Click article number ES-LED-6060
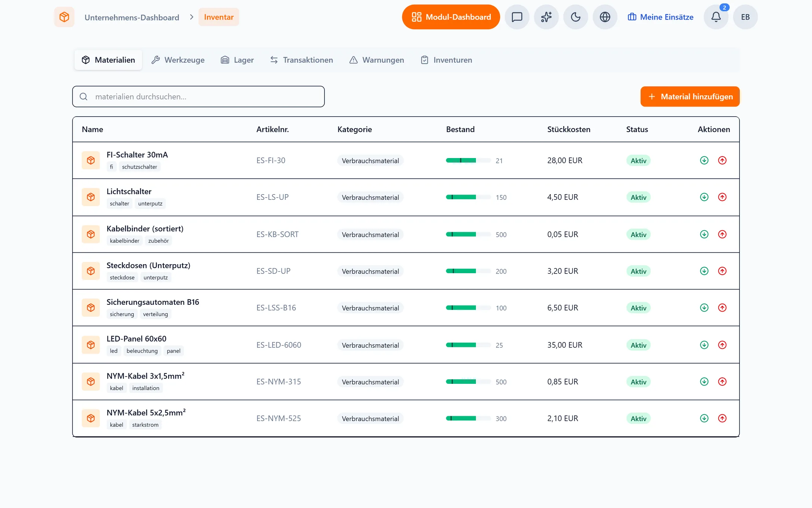Viewport: 812px width, 508px height. tap(279, 345)
